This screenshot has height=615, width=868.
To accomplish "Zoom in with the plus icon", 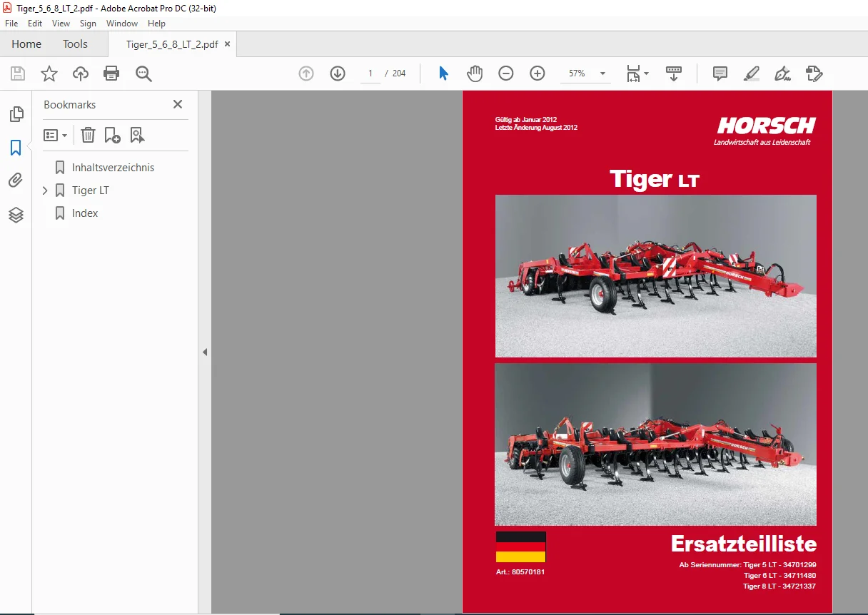I will point(538,73).
